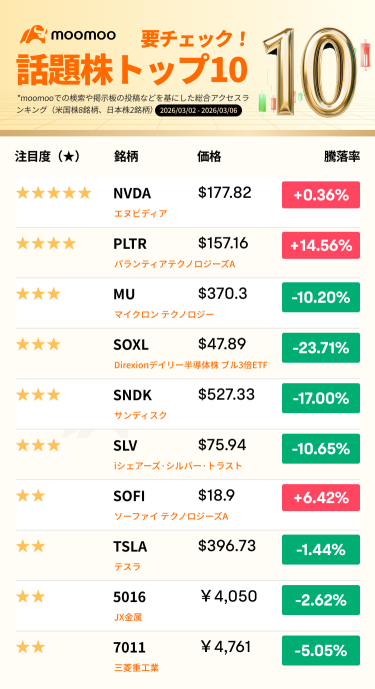
Task: Click the two stars beside SOFI
Action: coord(30,496)
